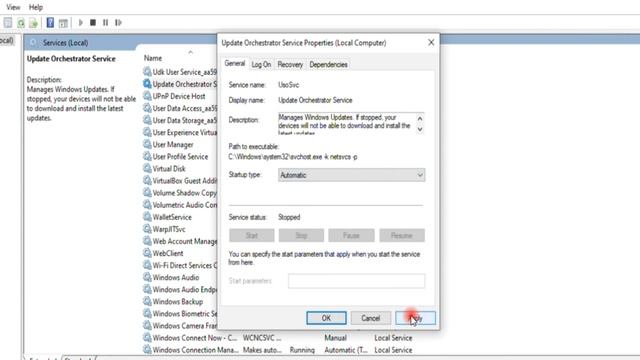Click the Pause Service toolbar icon
Screen dimensions: 640x360
[x=105, y=22]
